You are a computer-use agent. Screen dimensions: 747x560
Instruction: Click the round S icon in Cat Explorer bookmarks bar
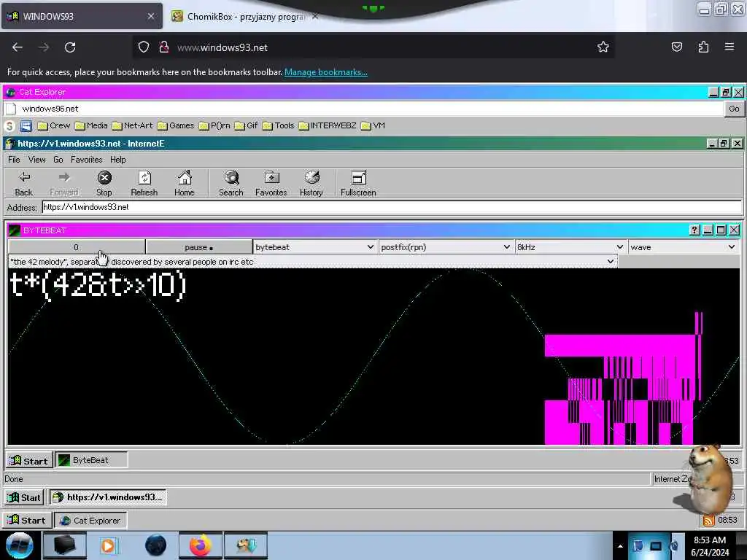click(x=9, y=126)
